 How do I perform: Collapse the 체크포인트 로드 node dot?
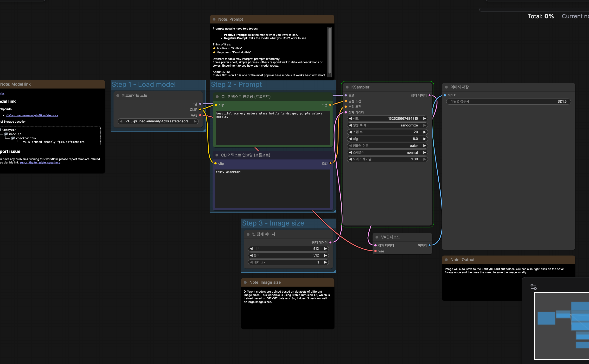(118, 96)
